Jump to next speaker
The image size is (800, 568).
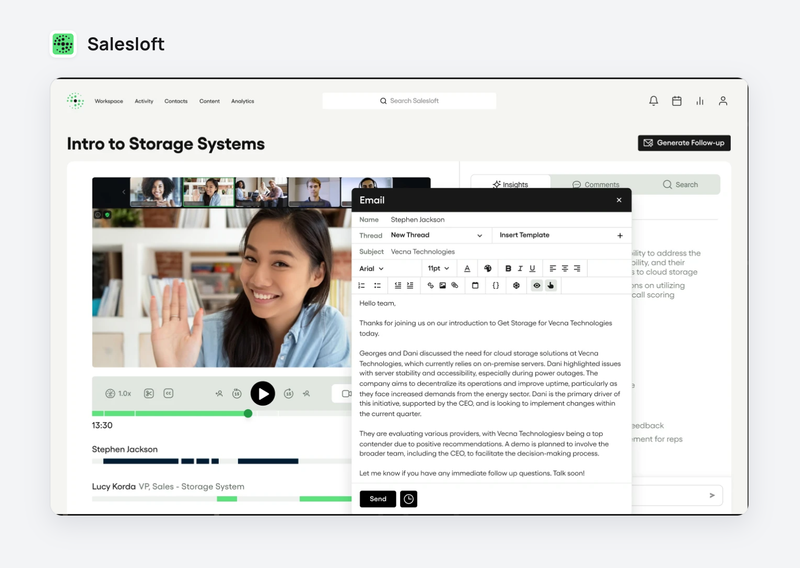[306, 393]
